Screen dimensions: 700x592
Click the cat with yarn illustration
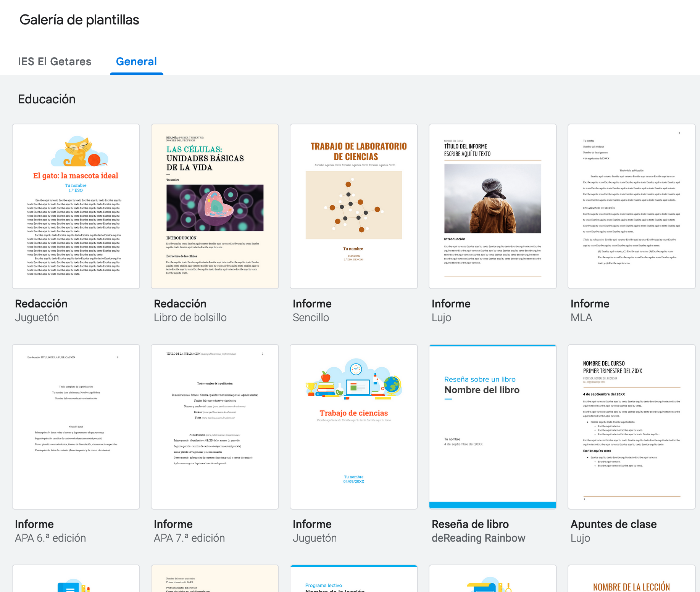pyautogui.click(x=80, y=151)
